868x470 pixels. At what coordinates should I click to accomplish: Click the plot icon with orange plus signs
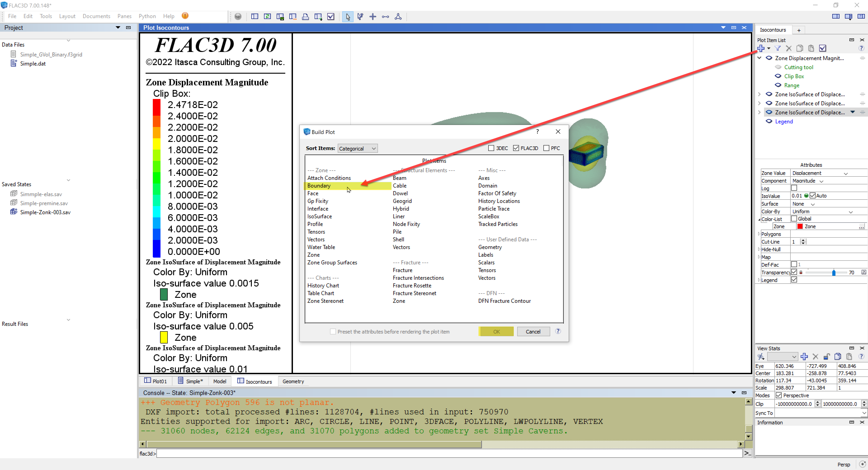click(x=292, y=16)
